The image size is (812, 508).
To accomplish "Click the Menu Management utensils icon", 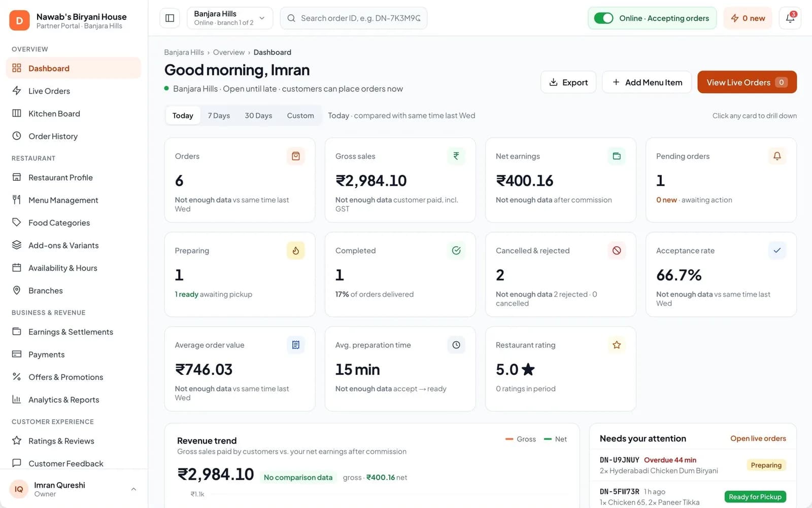I will coord(17,200).
